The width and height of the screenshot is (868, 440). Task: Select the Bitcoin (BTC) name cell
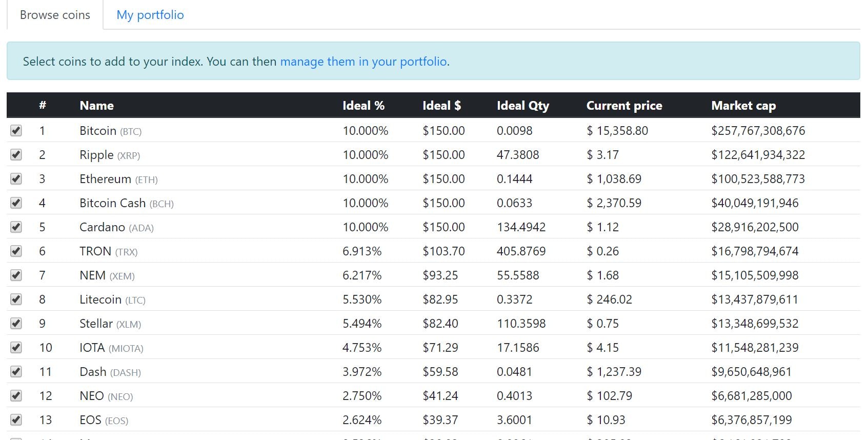[110, 131]
